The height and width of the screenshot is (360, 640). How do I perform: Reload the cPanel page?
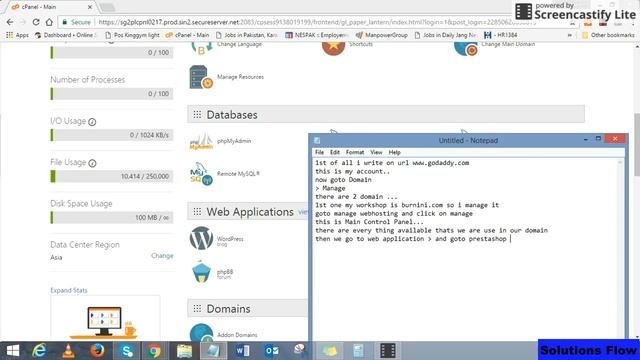36,22
